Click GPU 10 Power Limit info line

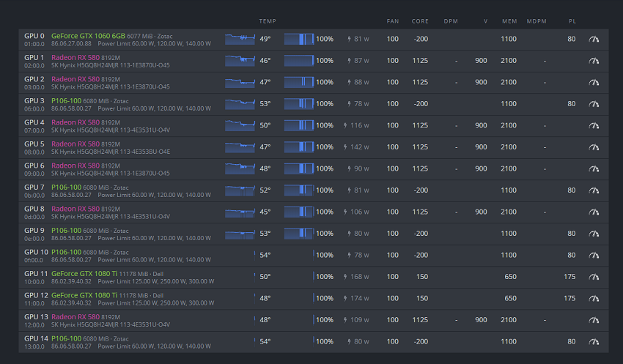point(154,260)
